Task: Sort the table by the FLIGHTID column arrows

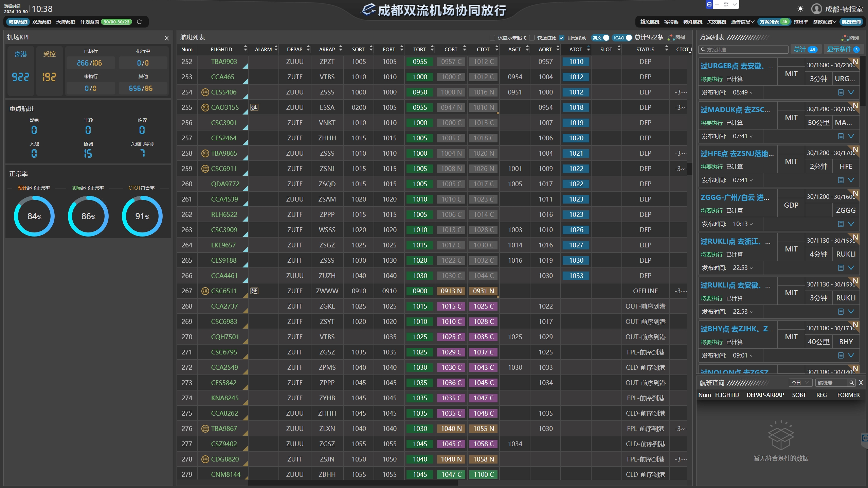Action: pos(245,49)
